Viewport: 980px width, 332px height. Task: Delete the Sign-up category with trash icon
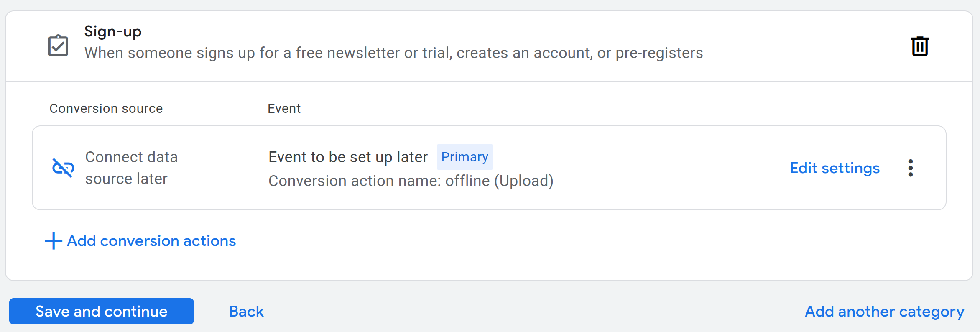[x=919, y=46]
